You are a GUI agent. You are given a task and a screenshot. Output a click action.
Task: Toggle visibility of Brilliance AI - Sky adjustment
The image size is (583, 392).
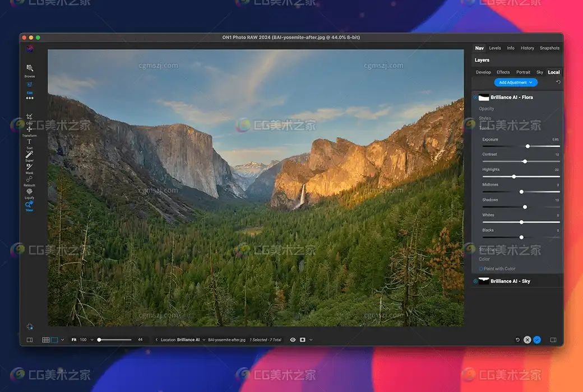coord(475,281)
